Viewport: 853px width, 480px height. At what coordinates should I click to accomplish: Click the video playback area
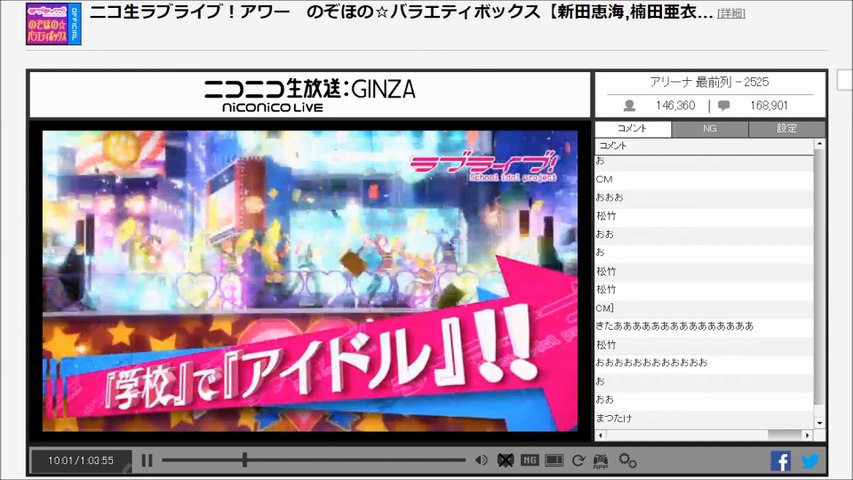[x=310, y=281]
